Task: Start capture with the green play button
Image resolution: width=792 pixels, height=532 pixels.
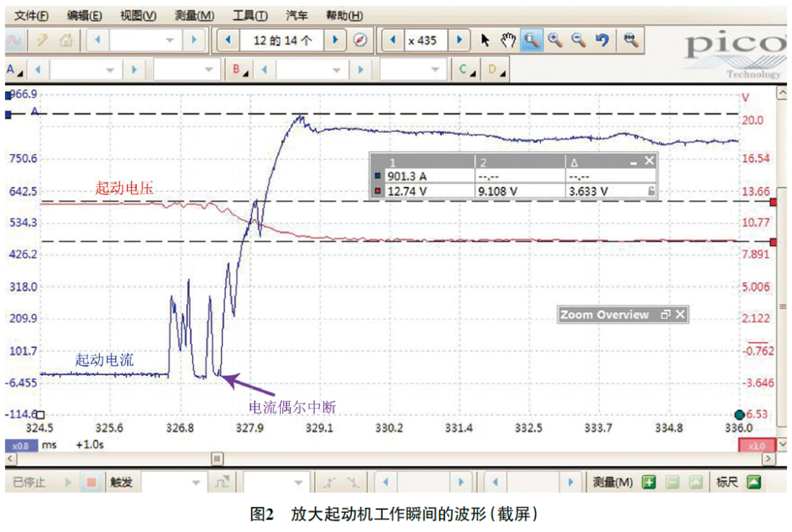Action: click(68, 482)
